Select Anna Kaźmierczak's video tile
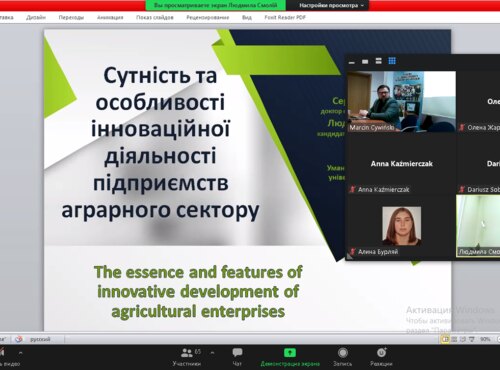Viewport: 500px width, 370px height. point(401,164)
